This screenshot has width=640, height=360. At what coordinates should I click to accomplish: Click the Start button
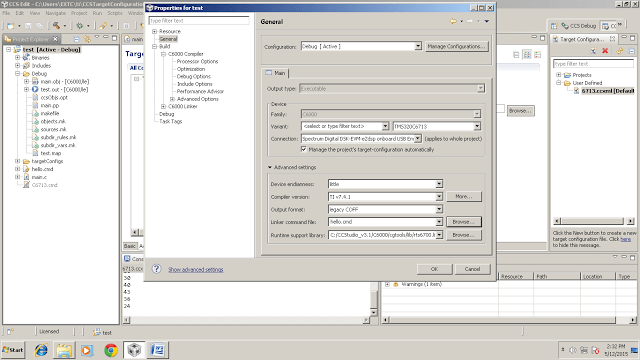(x=13, y=350)
